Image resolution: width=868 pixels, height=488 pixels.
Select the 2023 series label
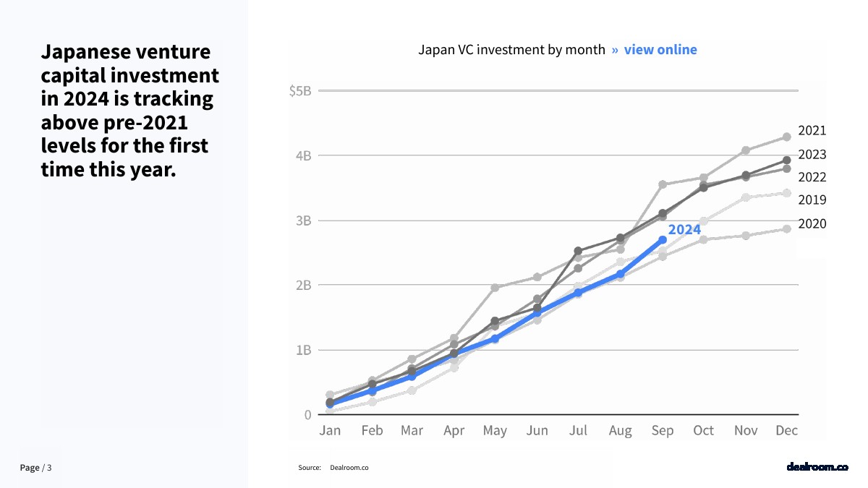tap(812, 155)
